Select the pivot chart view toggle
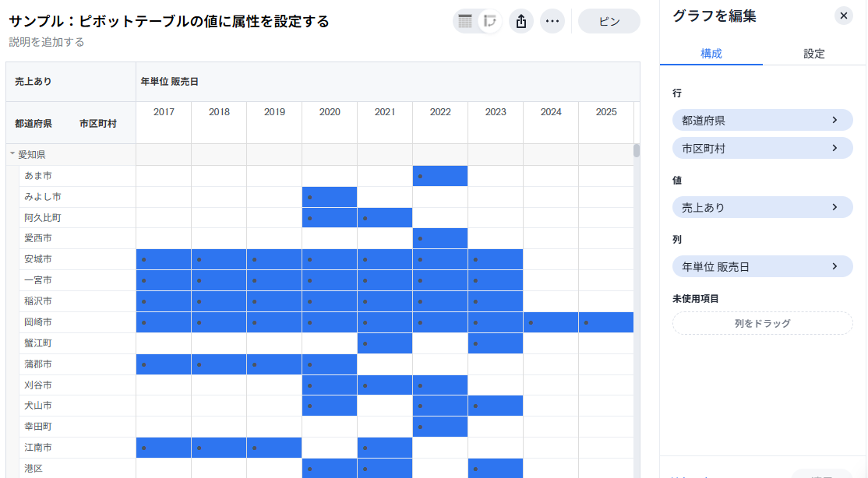Viewport: 868px width, 478px height. coord(489,22)
